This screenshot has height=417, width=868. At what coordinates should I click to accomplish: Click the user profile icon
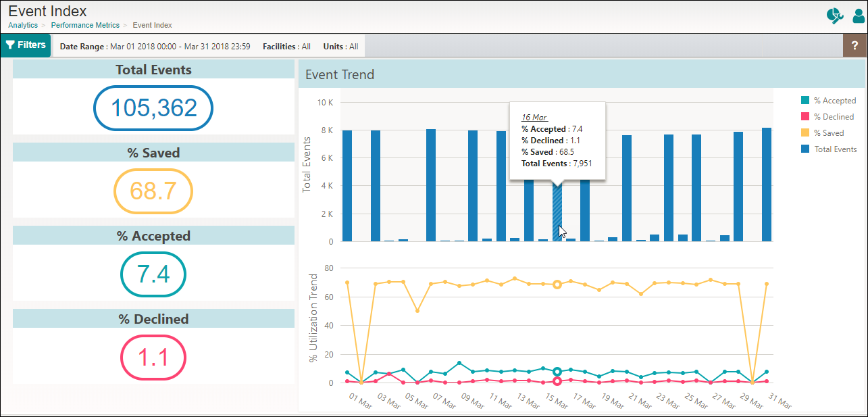[x=858, y=16]
